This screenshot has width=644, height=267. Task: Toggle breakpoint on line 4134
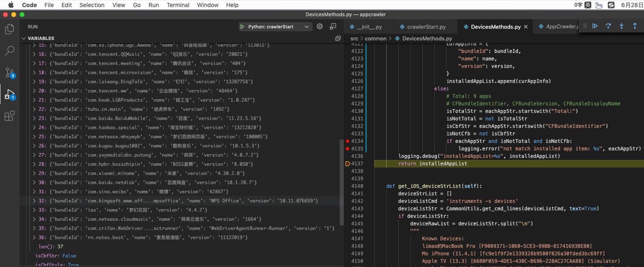348,141
